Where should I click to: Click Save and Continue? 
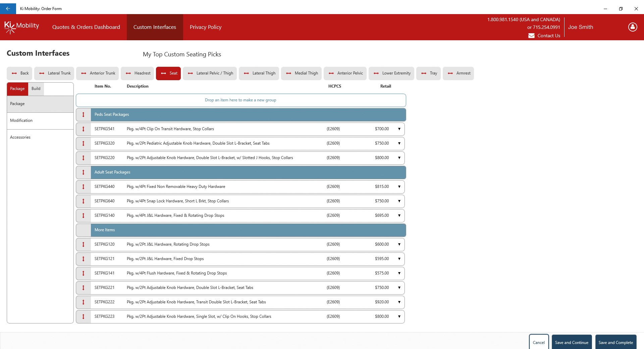pos(572,342)
